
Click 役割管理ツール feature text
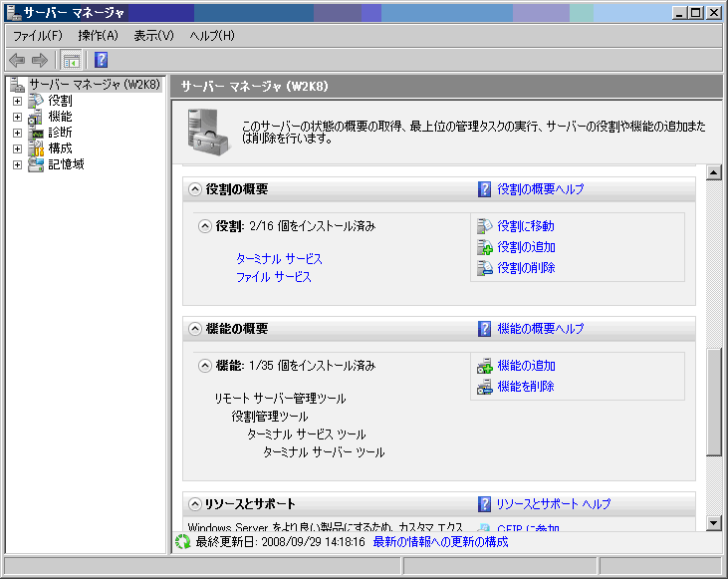coord(270,417)
